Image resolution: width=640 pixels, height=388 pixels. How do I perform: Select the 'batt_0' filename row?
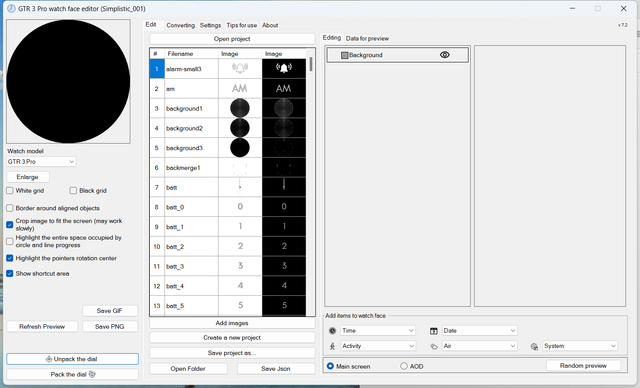click(x=191, y=207)
